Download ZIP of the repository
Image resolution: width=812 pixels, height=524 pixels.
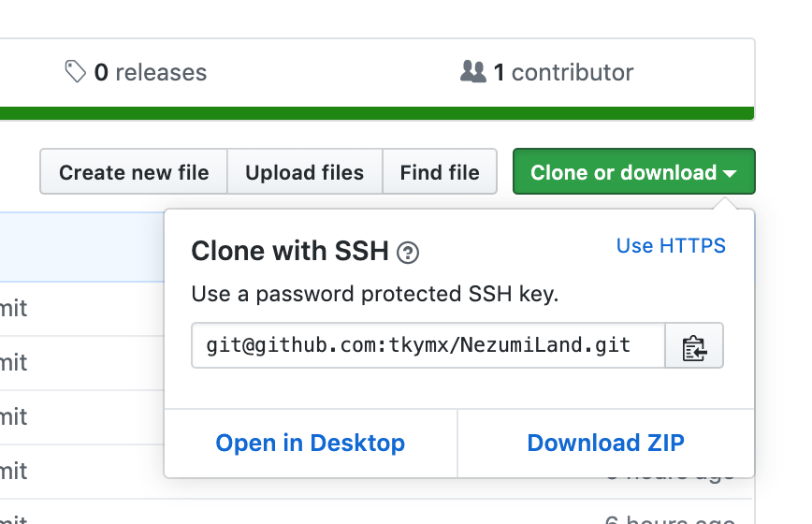tap(606, 444)
